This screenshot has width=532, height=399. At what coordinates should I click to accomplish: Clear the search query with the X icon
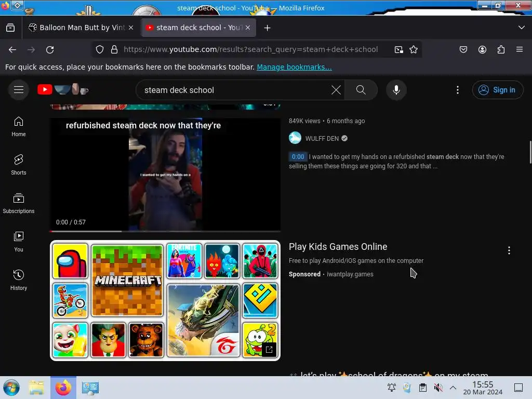tap(336, 90)
